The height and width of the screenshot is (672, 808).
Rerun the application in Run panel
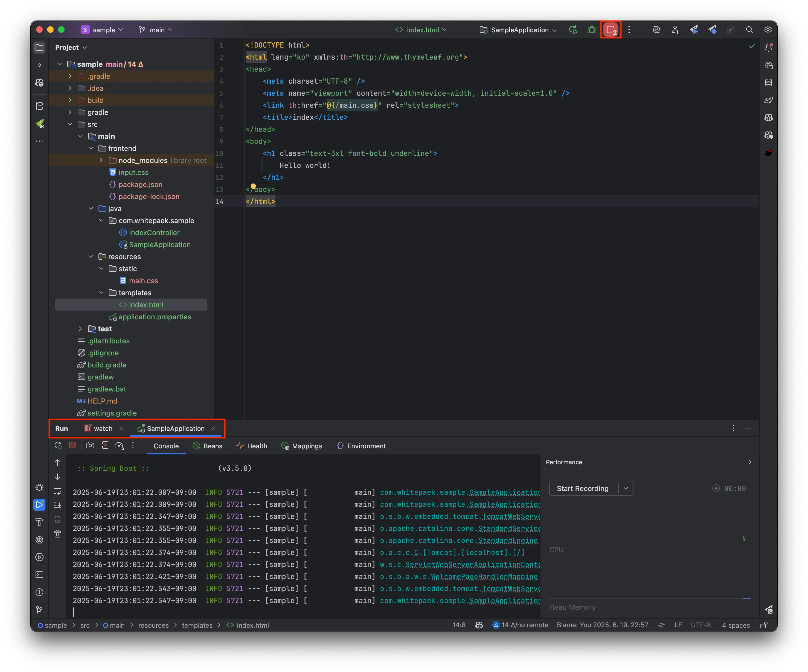tap(58, 445)
